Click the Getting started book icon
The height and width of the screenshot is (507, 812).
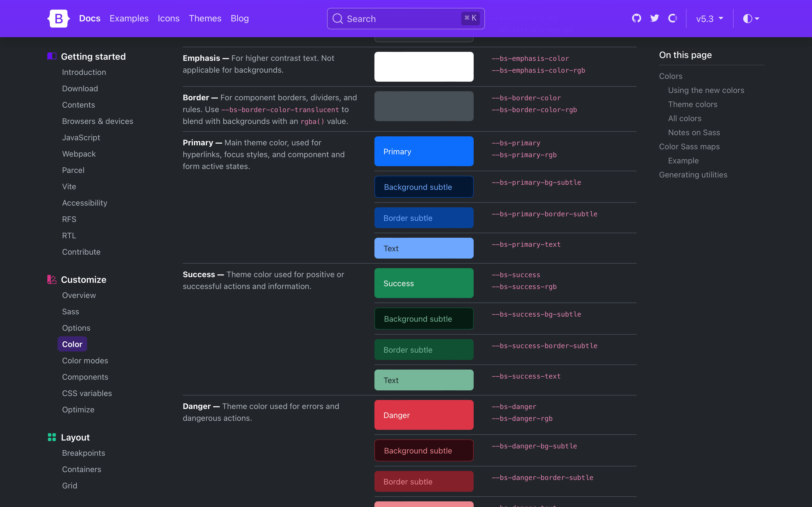tap(52, 56)
